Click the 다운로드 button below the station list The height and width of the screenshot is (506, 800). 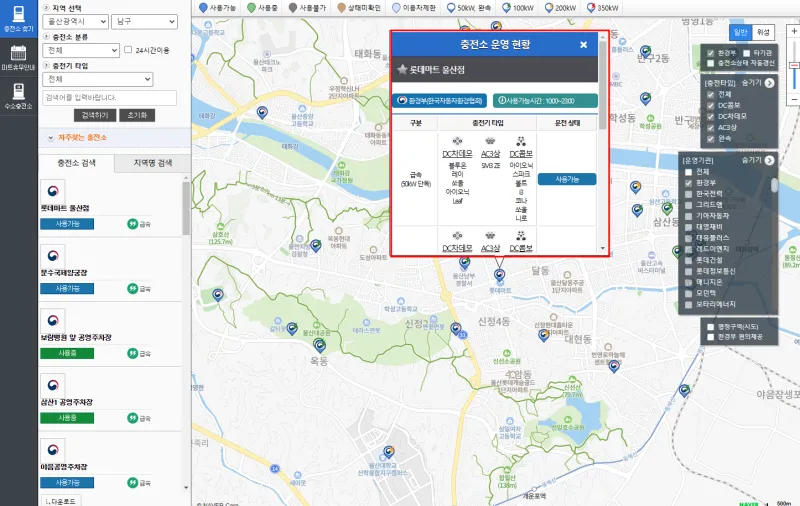pos(60,501)
